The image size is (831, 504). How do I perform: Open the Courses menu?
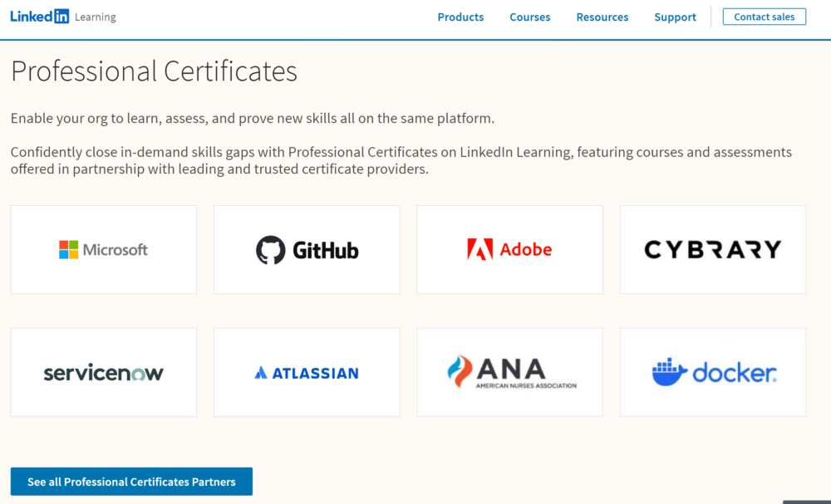[x=529, y=17]
